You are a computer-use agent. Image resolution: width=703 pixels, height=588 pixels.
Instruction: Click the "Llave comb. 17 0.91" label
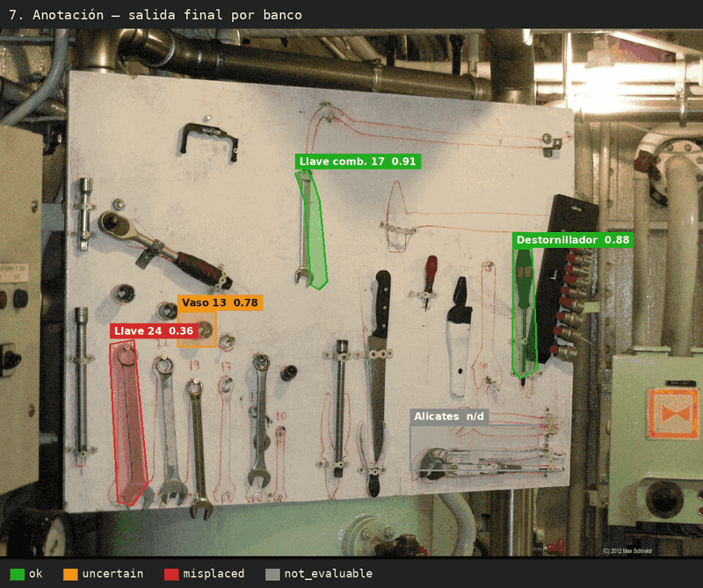pos(358,162)
